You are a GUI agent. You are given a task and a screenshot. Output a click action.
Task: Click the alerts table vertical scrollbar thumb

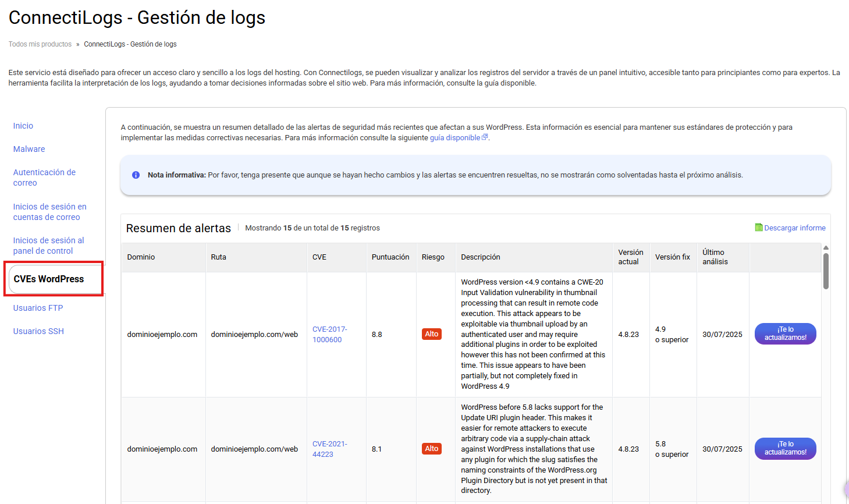(x=826, y=271)
